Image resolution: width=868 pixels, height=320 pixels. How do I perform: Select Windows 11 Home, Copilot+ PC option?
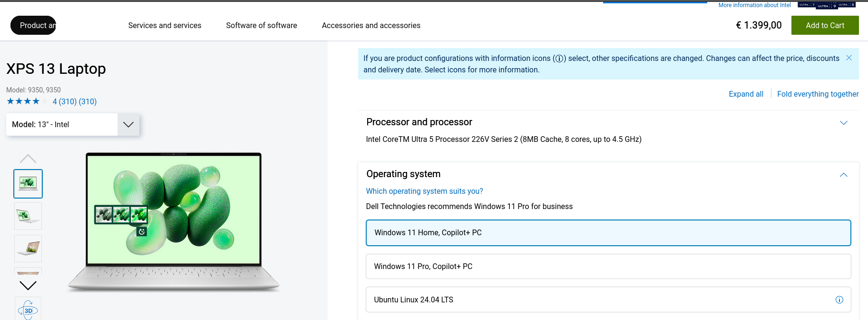pyautogui.click(x=608, y=233)
